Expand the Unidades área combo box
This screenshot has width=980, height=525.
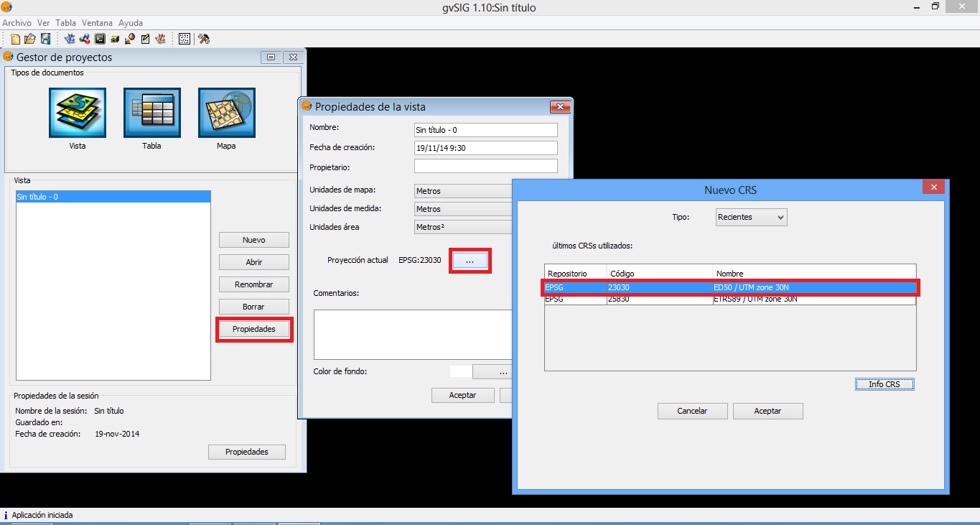coord(463,227)
